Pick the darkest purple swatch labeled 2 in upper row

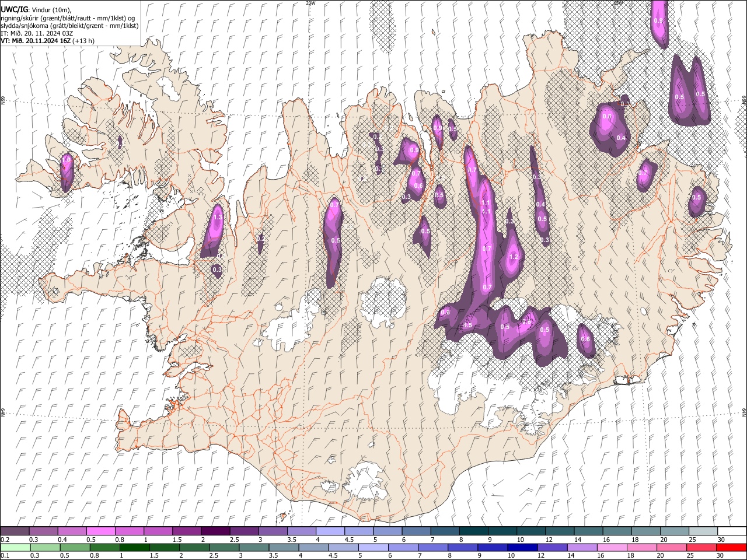click(215, 531)
